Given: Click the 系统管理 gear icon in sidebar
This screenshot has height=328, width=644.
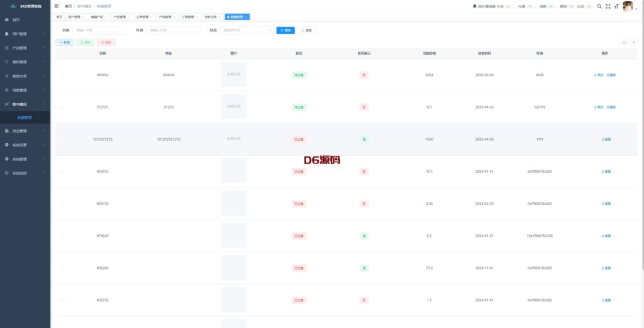Looking at the screenshot, I should tap(6, 159).
